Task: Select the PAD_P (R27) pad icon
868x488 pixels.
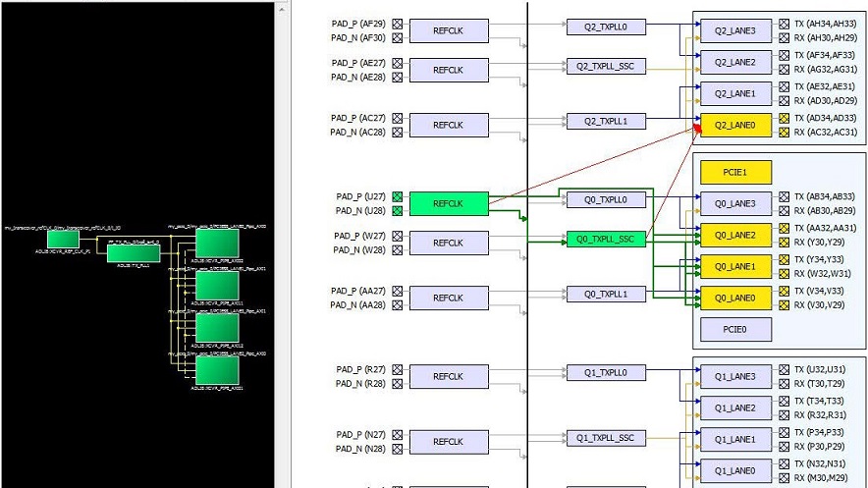Action: click(x=397, y=369)
